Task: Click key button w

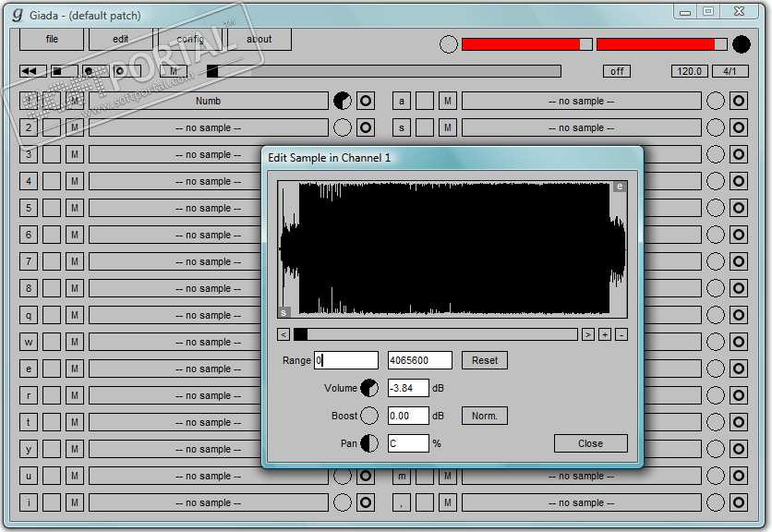Action: 29,342
